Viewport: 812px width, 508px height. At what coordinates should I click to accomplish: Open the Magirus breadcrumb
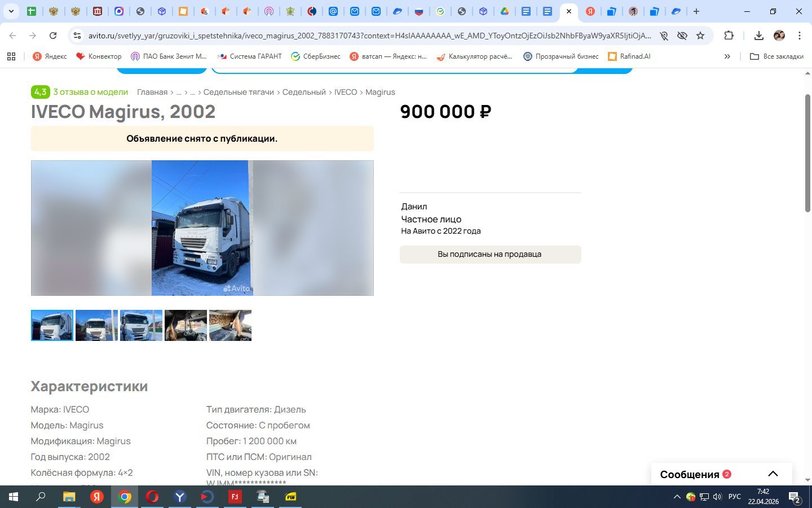coord(380,92)
